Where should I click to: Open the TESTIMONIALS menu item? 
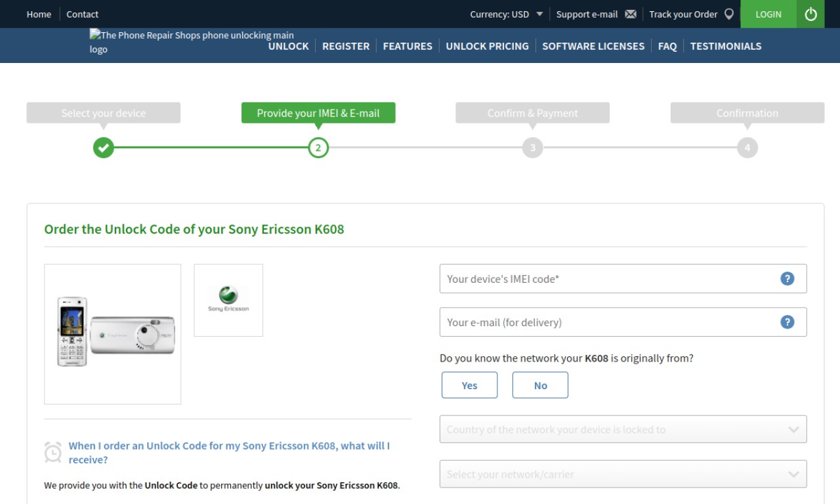point(726,46)
